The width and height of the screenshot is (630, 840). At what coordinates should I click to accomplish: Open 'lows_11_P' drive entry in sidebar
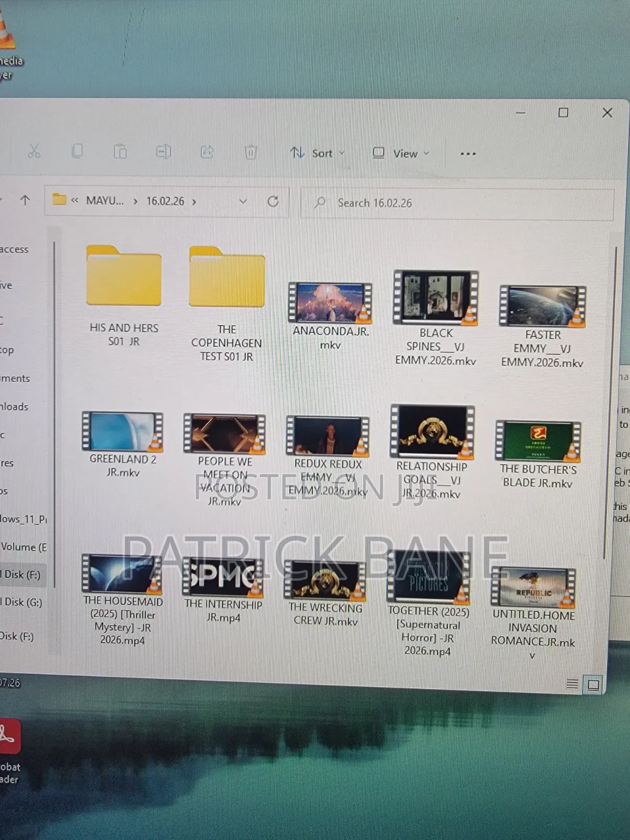click(x=24, y=519)
